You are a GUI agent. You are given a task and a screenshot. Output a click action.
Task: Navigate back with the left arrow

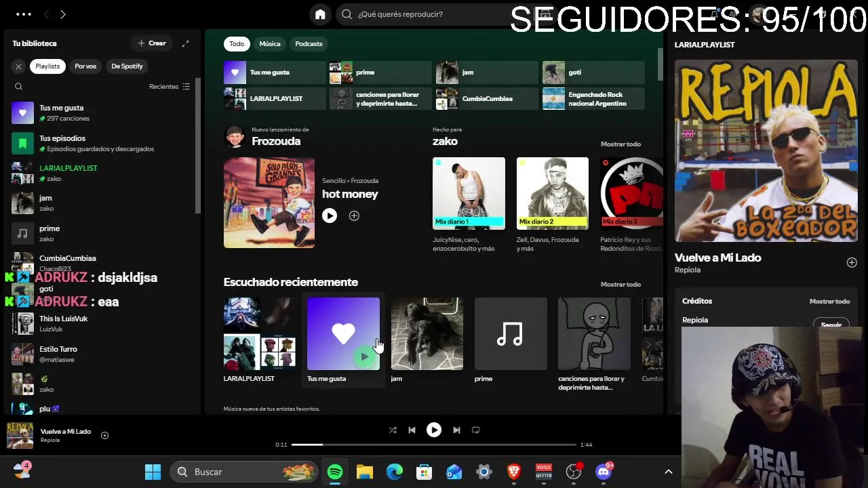click(46, 14)
